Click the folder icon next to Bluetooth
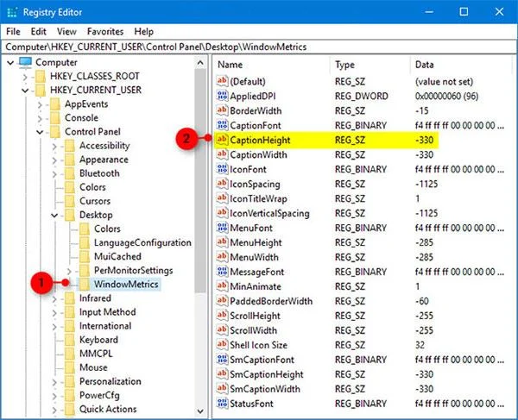The width and height of the screenshot is (518, 420). [70, 173]
